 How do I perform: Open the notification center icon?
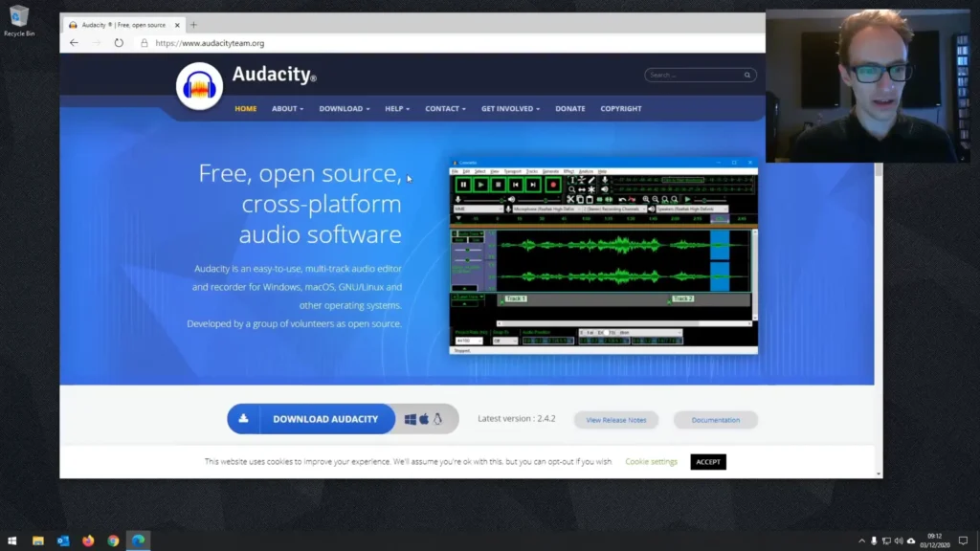click(963, 541)
